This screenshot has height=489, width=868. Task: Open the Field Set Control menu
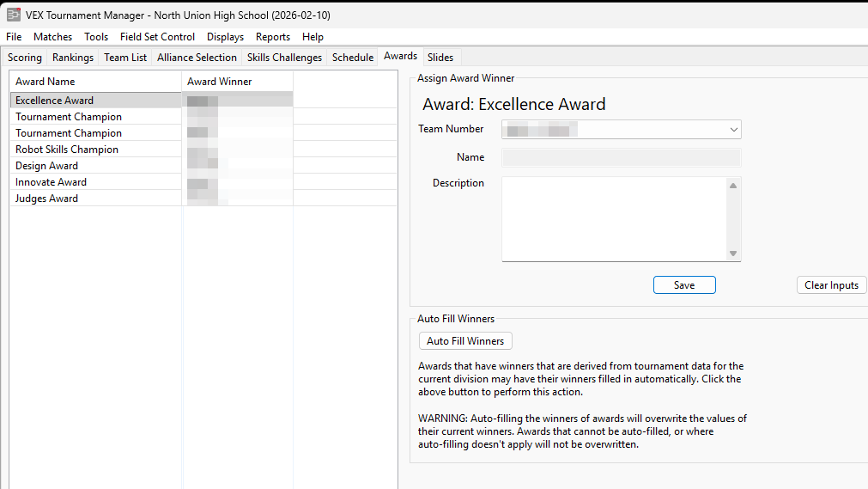point(157,37)
